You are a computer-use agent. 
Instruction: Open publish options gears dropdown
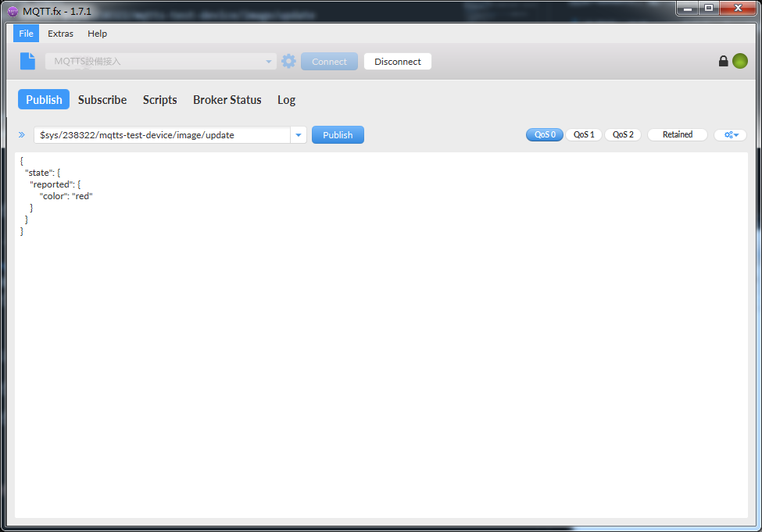[731, 134]
